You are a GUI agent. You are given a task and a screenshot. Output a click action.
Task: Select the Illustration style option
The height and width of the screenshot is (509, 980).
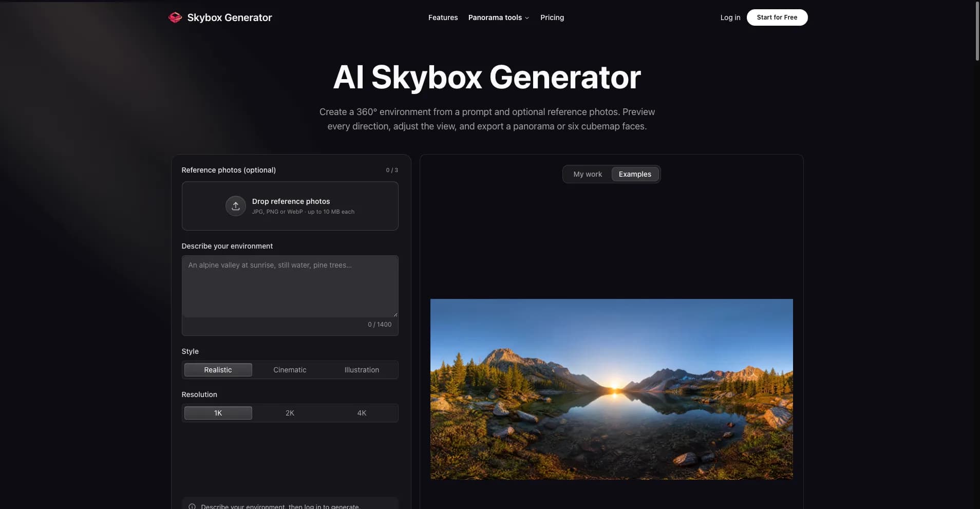tap(362, 370)
